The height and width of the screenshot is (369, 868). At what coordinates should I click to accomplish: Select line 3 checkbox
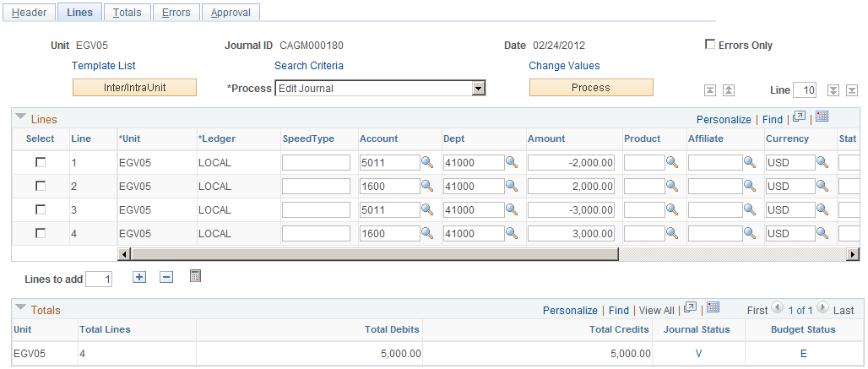pos(41,209)
